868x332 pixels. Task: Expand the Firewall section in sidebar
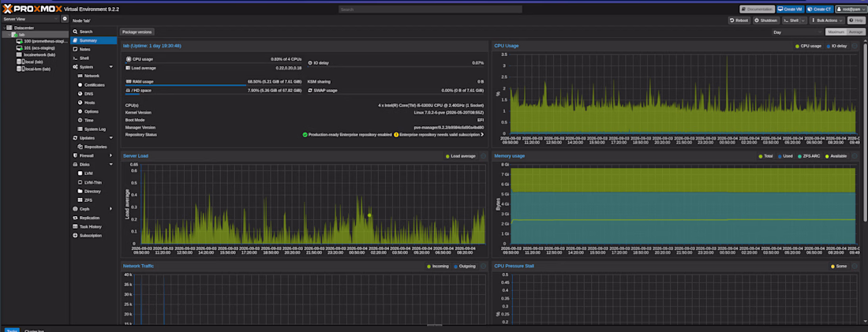(x=110, y=155)
